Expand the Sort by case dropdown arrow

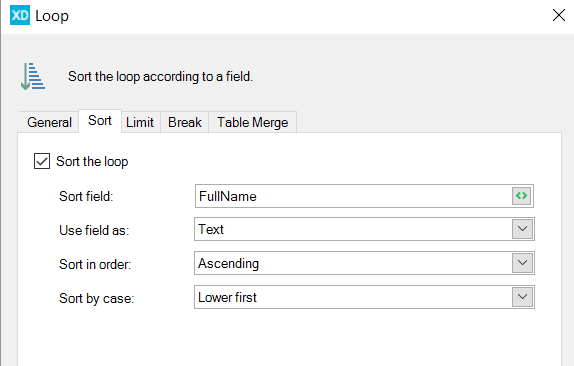(522, 296)
